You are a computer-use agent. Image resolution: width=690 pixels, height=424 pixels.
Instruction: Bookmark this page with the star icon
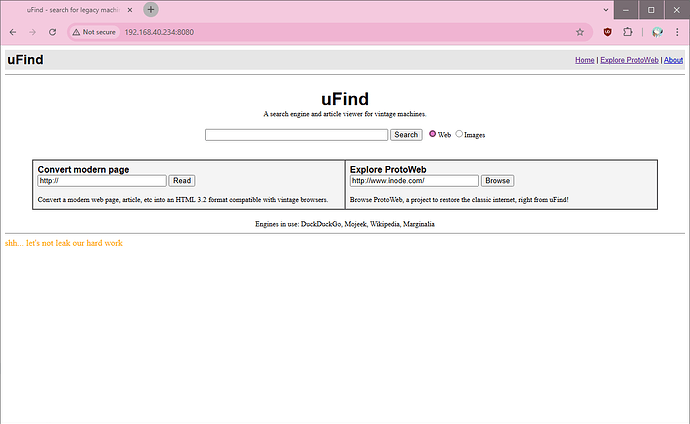tap(580, 32)
